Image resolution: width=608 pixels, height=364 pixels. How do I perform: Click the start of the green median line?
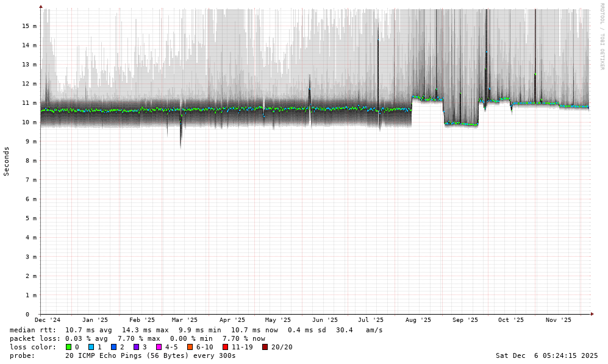pos(42,110)
